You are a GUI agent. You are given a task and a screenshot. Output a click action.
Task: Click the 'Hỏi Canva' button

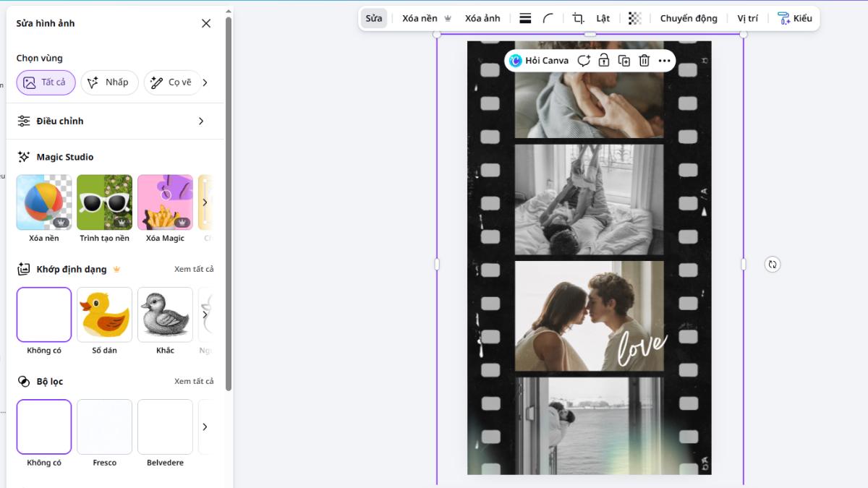coord(539,61)
